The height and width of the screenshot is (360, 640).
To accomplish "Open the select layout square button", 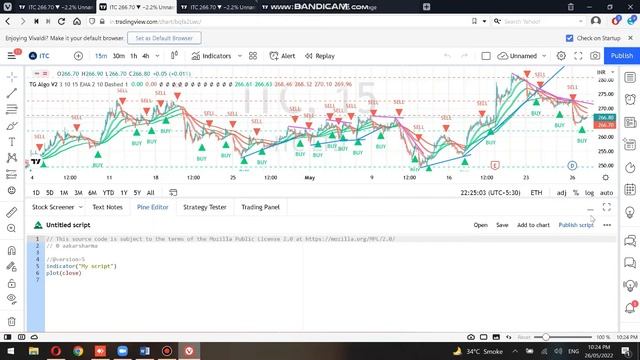I will [x=486, y=56].
